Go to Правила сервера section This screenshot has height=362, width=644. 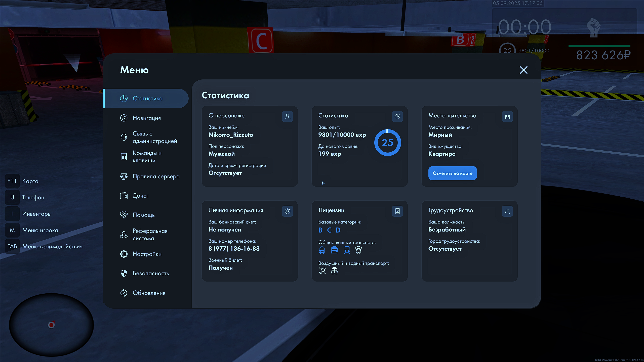pos(156,176)
